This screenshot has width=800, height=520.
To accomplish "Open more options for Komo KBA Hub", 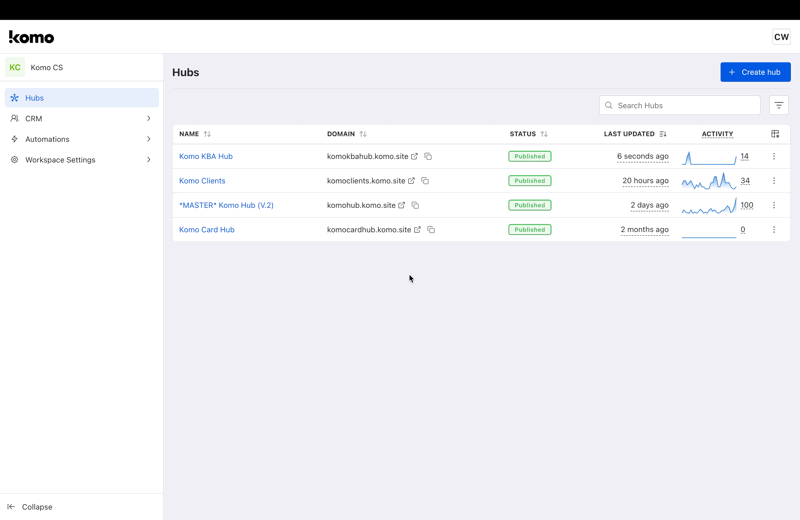I will pos(774,157).
